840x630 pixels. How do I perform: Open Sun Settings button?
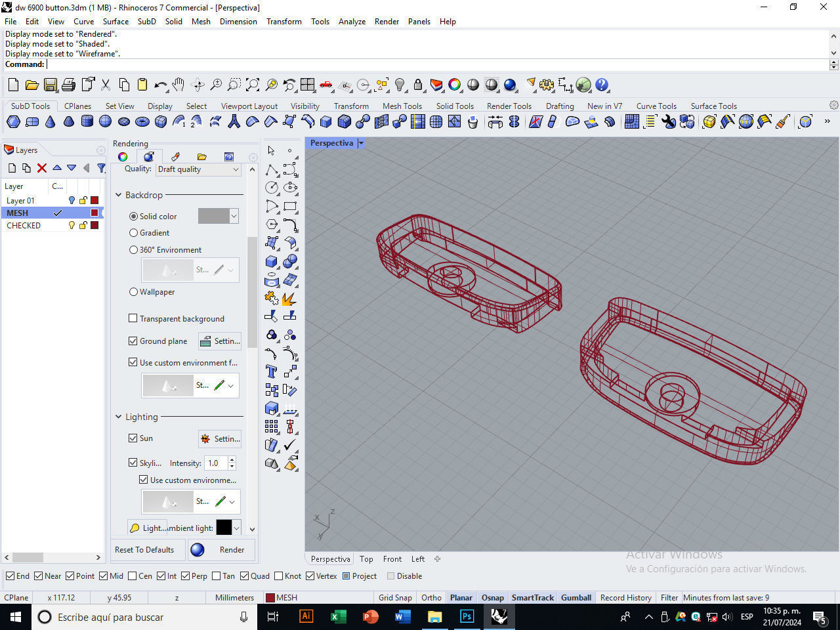tap(220, 438)
